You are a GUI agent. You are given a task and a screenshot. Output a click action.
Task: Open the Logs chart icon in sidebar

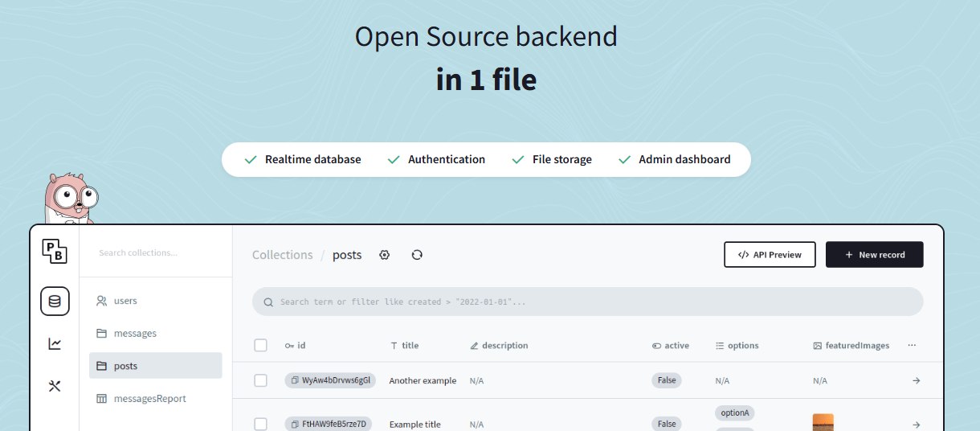[x=55, y=344]
